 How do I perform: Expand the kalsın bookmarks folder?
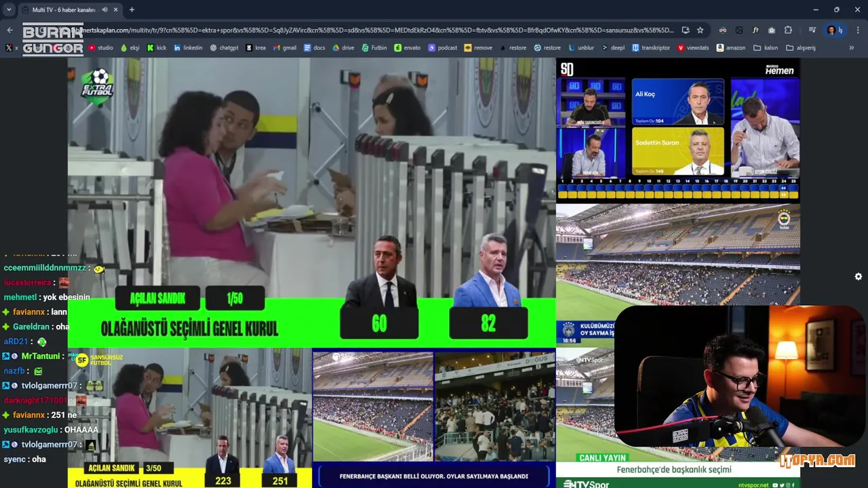coord(766,48)
